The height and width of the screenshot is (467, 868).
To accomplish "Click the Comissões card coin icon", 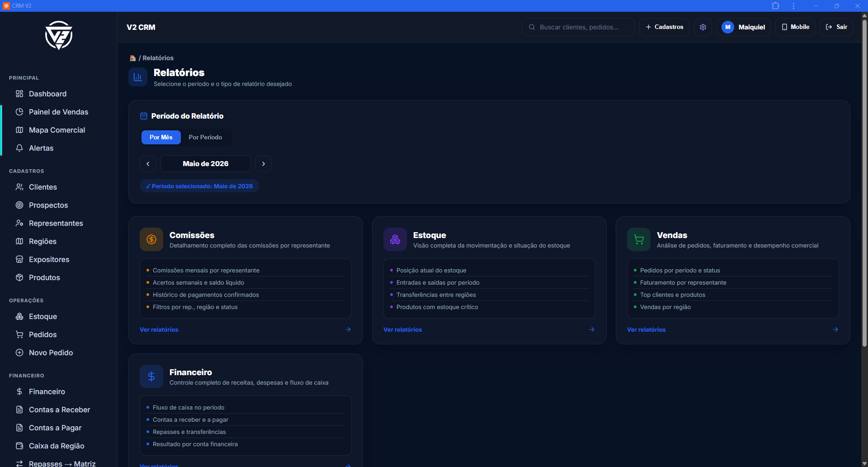I will (x=151, y=239).
